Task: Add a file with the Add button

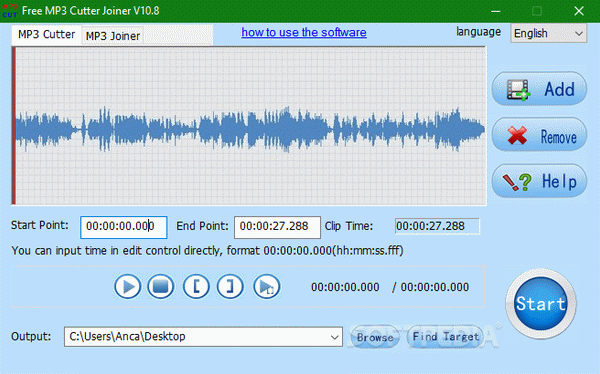Action: 539,89
